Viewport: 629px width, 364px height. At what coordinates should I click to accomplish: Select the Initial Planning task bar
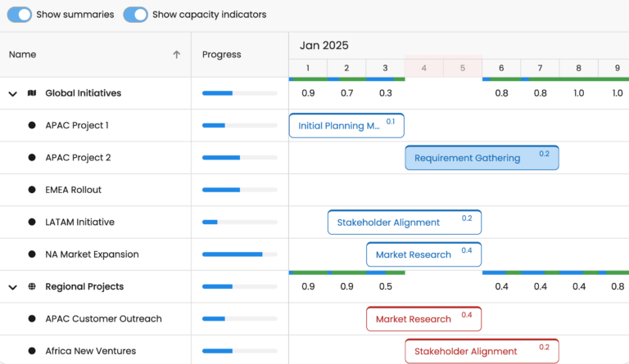(x=346, y=126)
